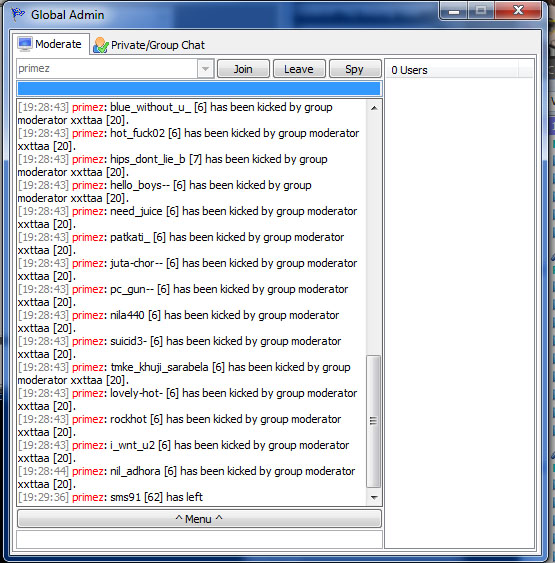The image size is (555, 563).
Task: Click the lovely-hot- kicked message
Action: (x=187, y=400)
